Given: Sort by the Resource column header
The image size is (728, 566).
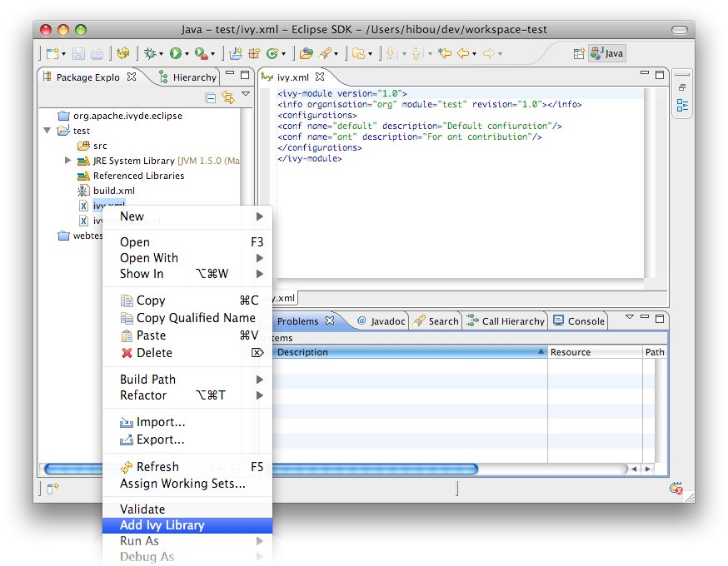Looking at the screenshot, I should pos(594,352).
